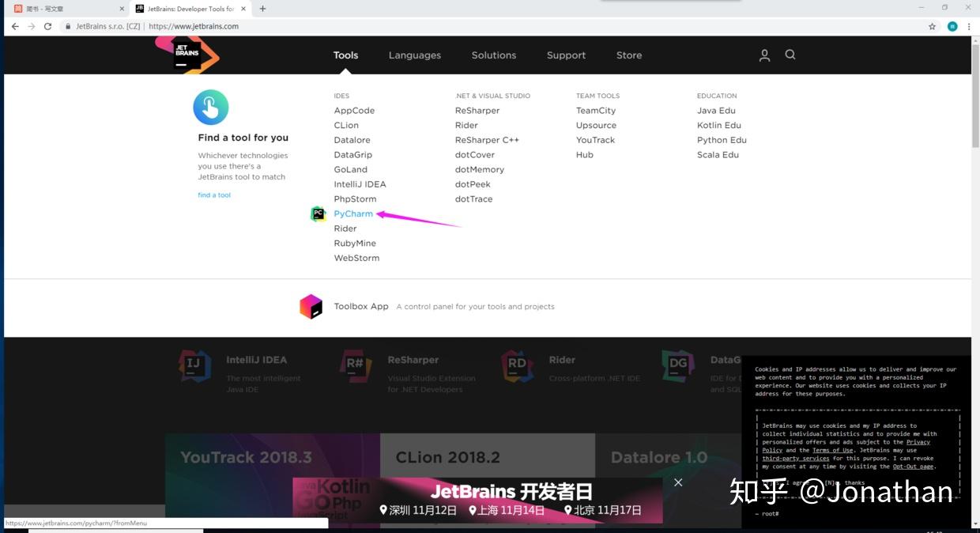The height and width of the screenshot is (533, 980).
Task: Open the Support menu
Action: coord(566,55)
